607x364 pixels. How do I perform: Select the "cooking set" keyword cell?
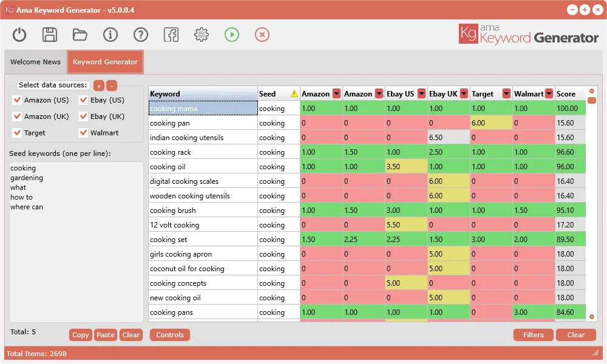(203, 240)
